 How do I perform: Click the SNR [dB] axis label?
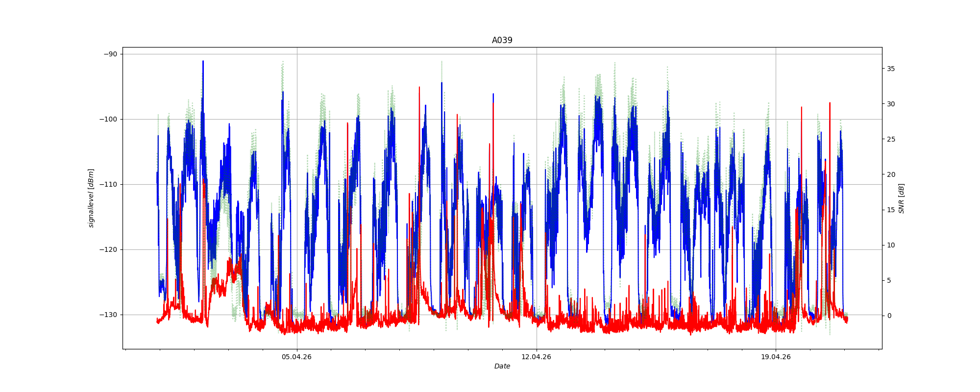(901, 198)
